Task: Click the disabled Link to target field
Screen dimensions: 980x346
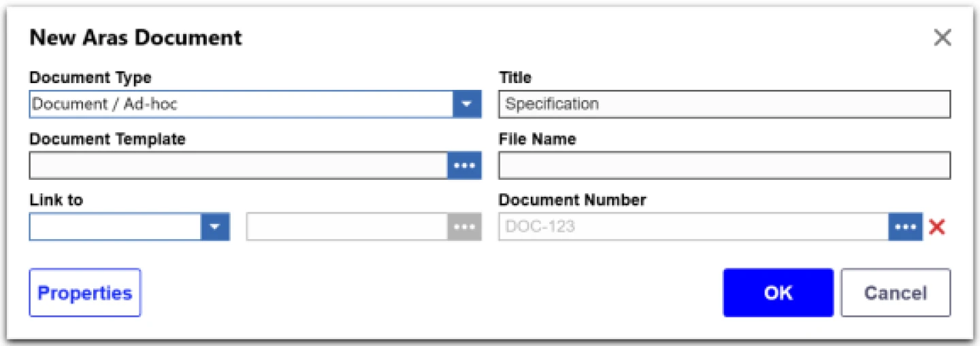Action: click(x=347, y=227)
